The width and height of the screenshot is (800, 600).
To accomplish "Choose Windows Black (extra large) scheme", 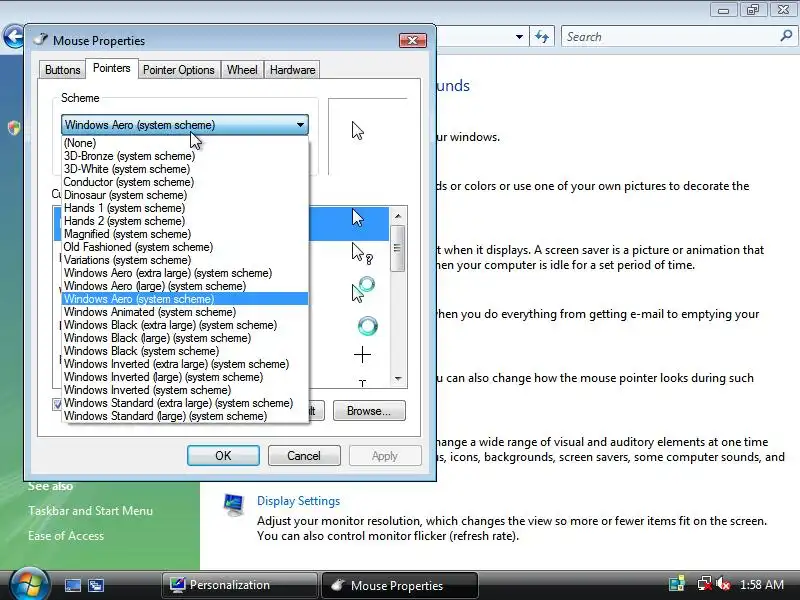I will click(185, 325).
